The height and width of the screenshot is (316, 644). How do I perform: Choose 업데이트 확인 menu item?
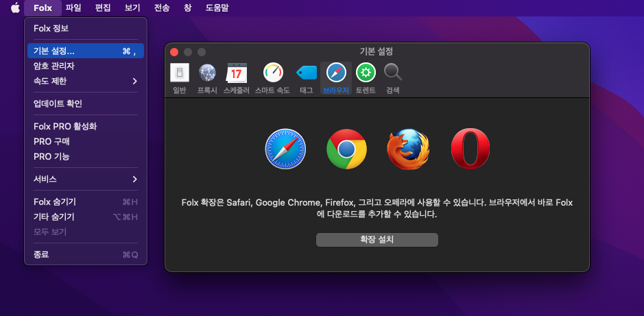tap(86, 104)
